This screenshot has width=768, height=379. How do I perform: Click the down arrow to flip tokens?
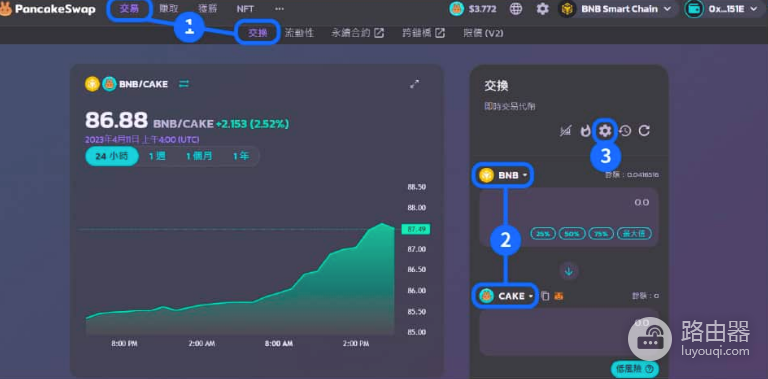pyautogui.click(x=569, y=271)
